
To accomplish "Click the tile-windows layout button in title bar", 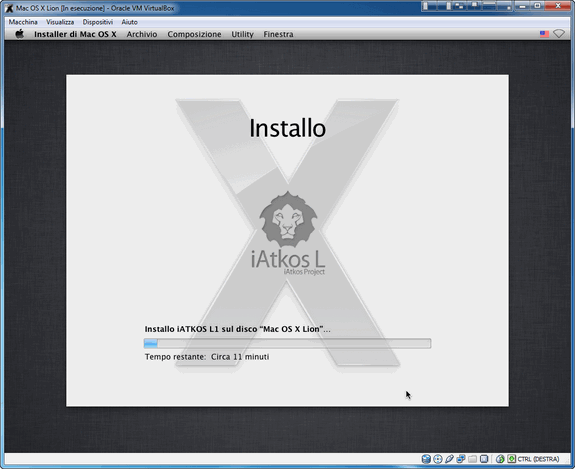I will coord(460,6).
